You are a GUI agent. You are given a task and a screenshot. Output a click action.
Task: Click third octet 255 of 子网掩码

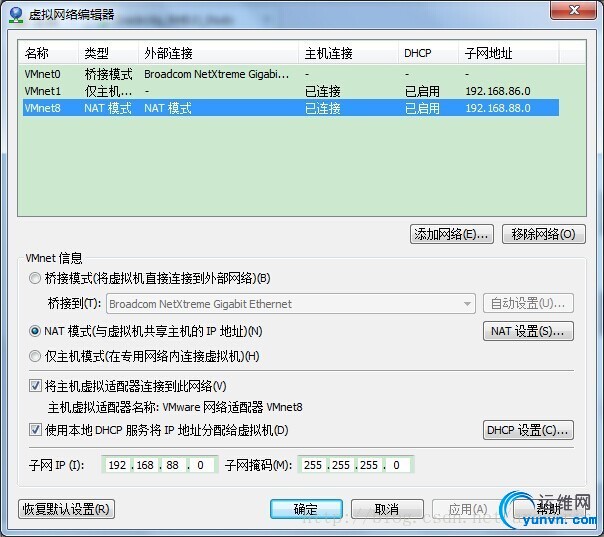click(x=369, y=465)
